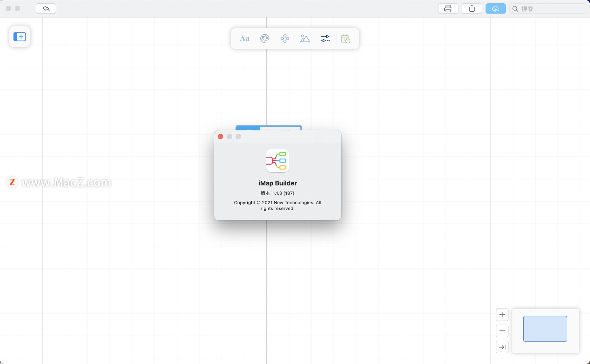Click the magnifying glass search icon
Screen dimensions: 590x364
click(515, 9)
